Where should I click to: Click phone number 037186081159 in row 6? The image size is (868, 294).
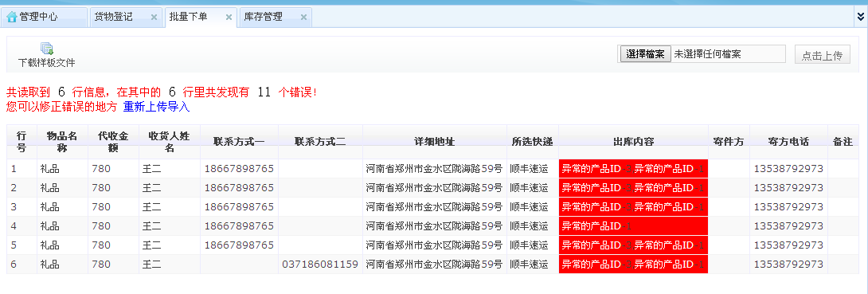pos(320,264)
